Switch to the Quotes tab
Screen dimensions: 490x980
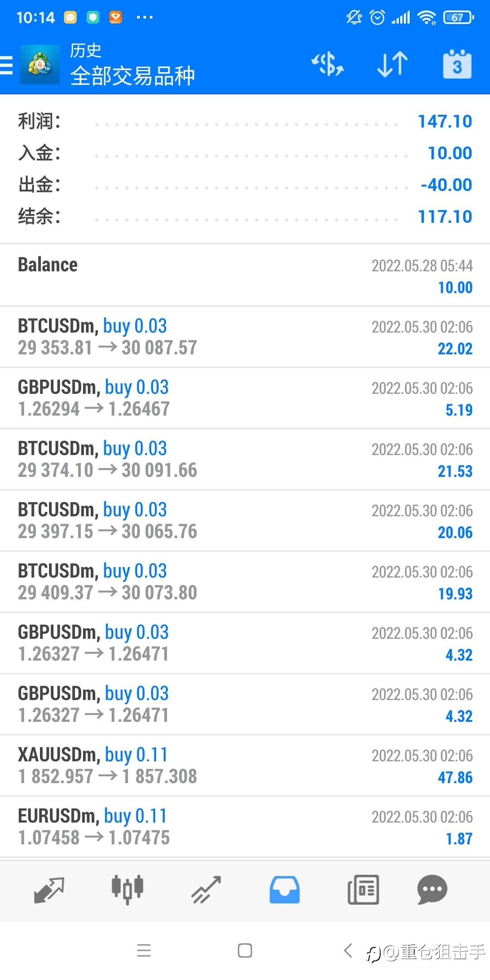(49, 890)
